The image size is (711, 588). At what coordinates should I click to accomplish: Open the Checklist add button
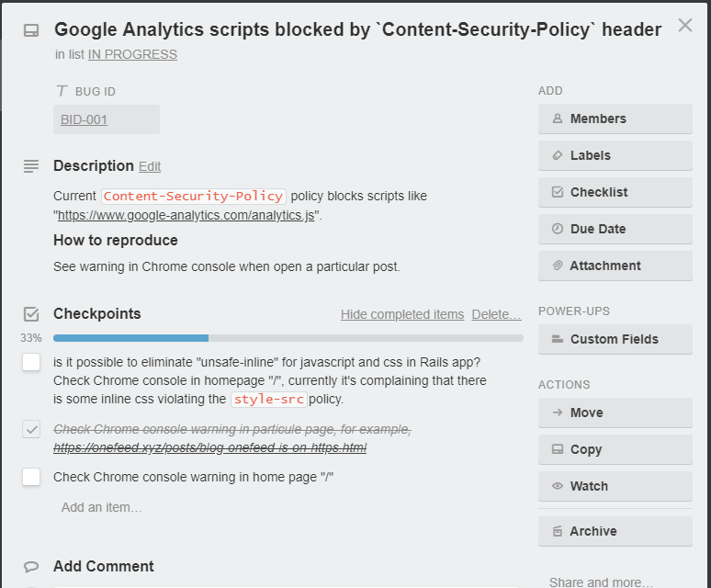pyautogui.click(x=615, y=192)
